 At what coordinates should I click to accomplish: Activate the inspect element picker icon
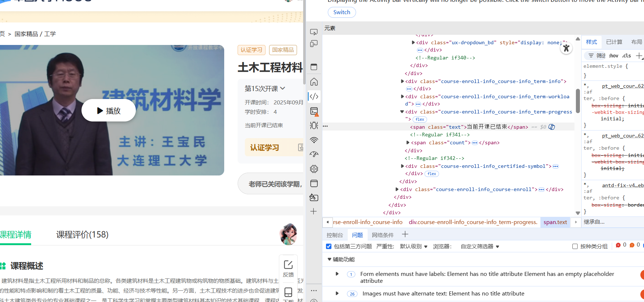(x=314, y=32)
